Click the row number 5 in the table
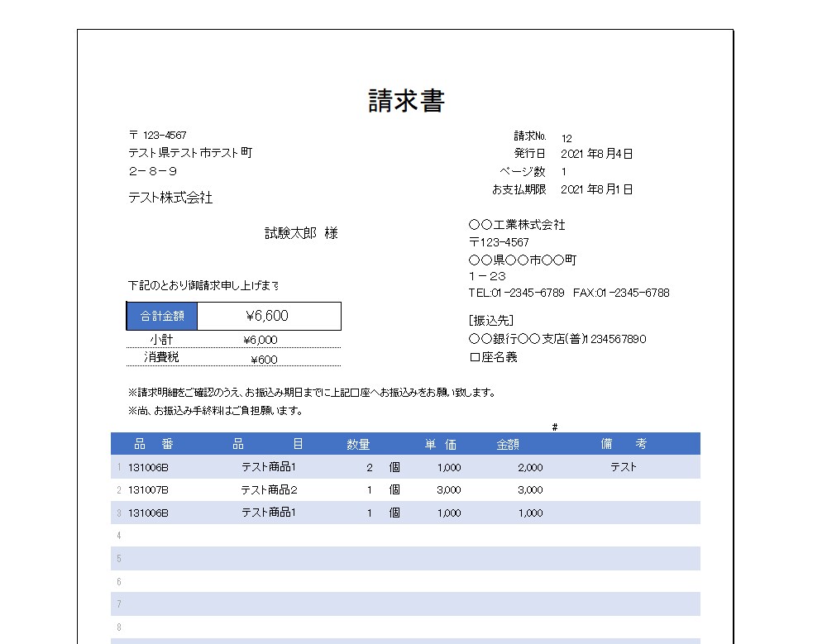Viewport: 827px width, 644px height. coord(119,559)
